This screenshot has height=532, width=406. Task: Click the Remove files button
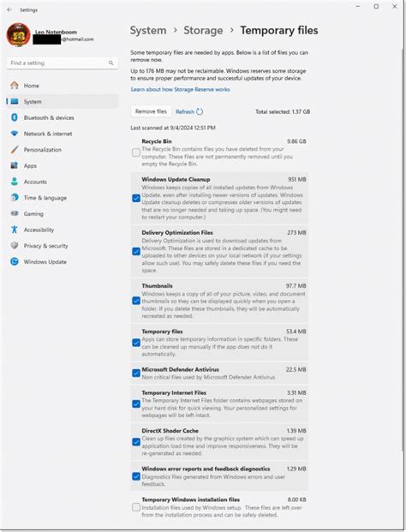[151, 111]
